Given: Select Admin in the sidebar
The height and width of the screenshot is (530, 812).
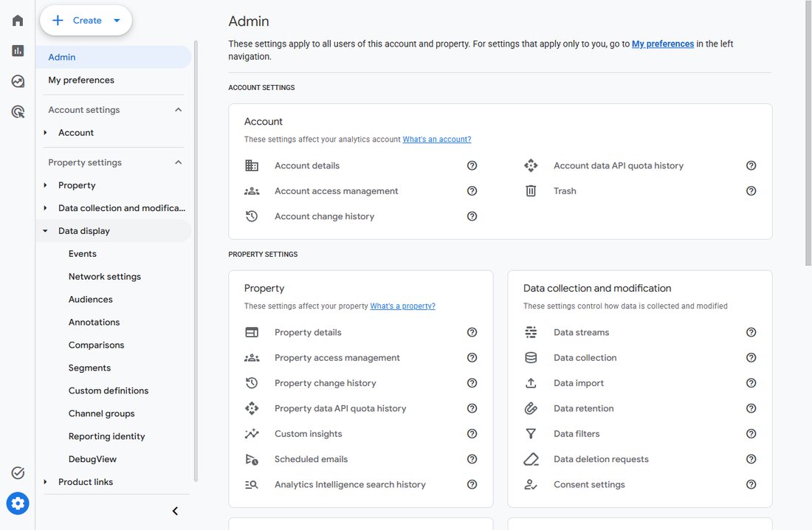Looking at the screenshot, I should coord(114,57).
